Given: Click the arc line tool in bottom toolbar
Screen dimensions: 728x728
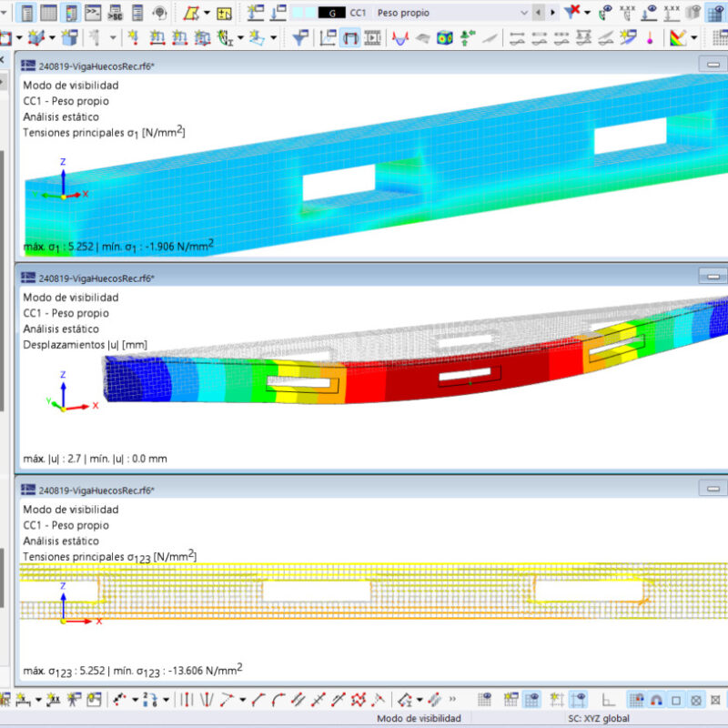Looking at the screenshot, I should (x=278, y=699).
